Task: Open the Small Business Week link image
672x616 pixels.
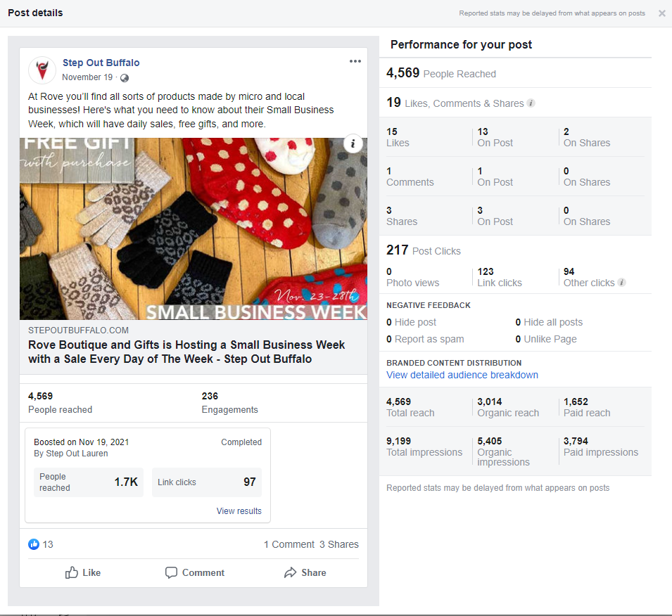Action: click(194, 229)
